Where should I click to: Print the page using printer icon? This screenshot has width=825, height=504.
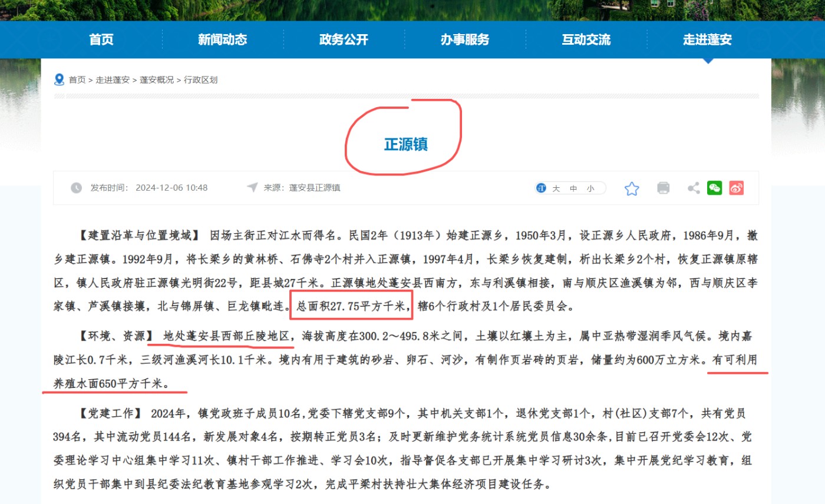point(663,188)
